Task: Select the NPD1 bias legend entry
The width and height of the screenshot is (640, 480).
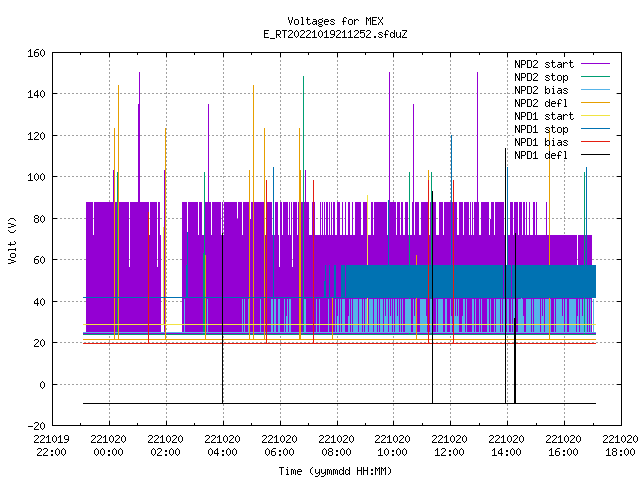Action: 541,142
